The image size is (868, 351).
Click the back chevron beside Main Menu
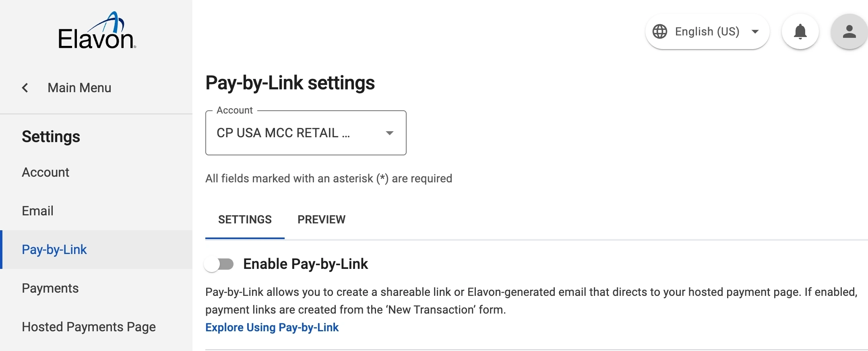click(x=25, y=88)
